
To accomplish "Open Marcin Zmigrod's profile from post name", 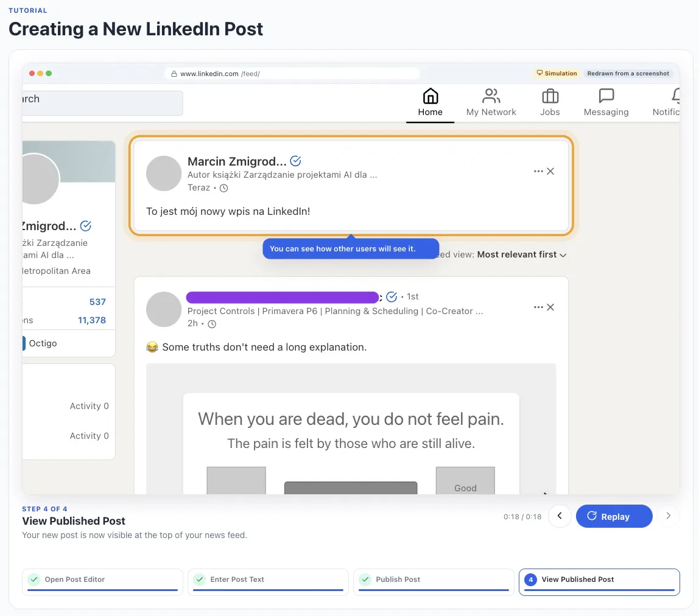I will (237, 161).
